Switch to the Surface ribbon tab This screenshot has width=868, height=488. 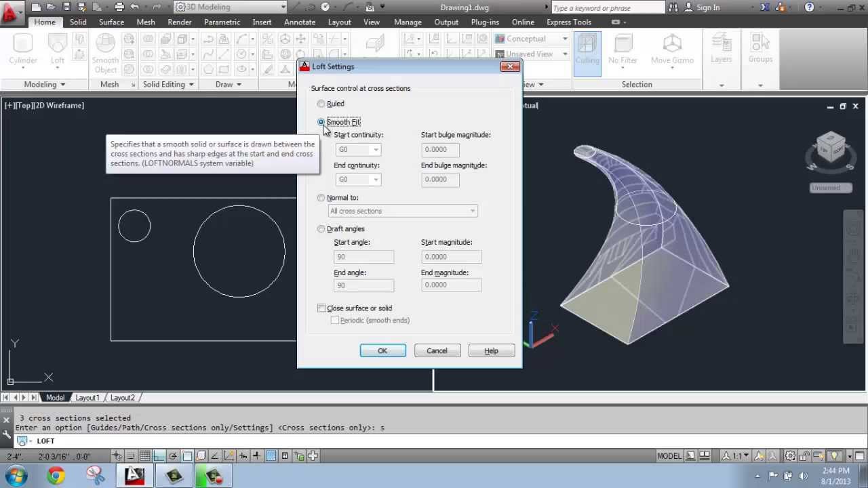pos(111,22)
